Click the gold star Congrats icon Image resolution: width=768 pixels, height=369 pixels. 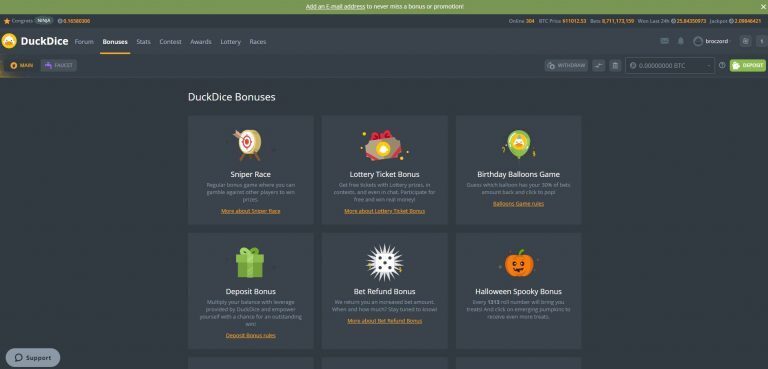point(7,21)
